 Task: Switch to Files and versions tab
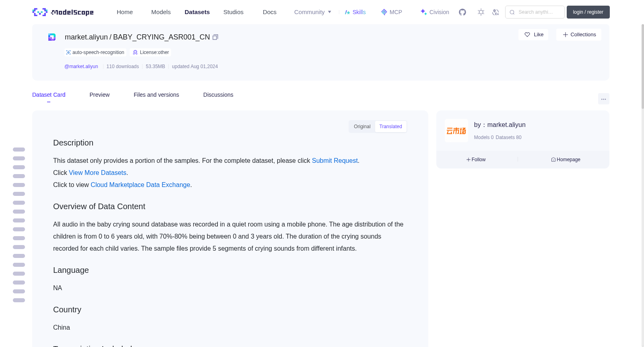(156, 95)
